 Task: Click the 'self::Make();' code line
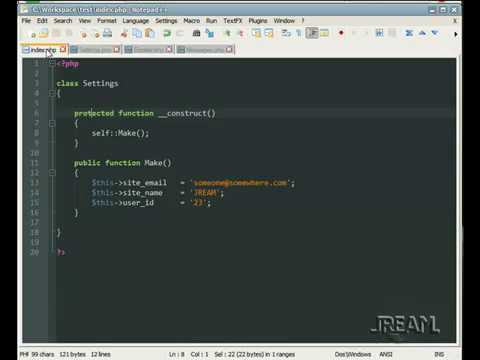120,133
